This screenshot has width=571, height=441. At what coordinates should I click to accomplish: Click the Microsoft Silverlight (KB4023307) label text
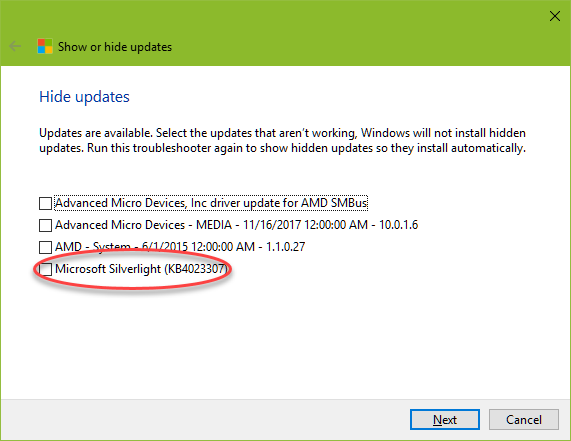[141, 269]
